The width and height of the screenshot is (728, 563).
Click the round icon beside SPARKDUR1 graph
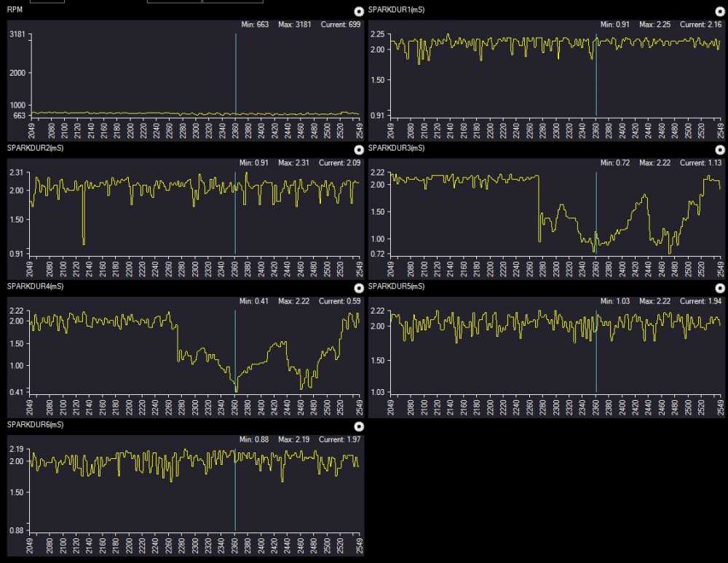(x=719, y=11)
